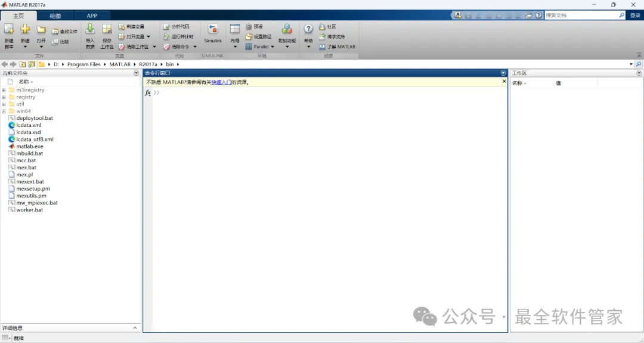Click the Layout (布局) icon

[235, 29]
